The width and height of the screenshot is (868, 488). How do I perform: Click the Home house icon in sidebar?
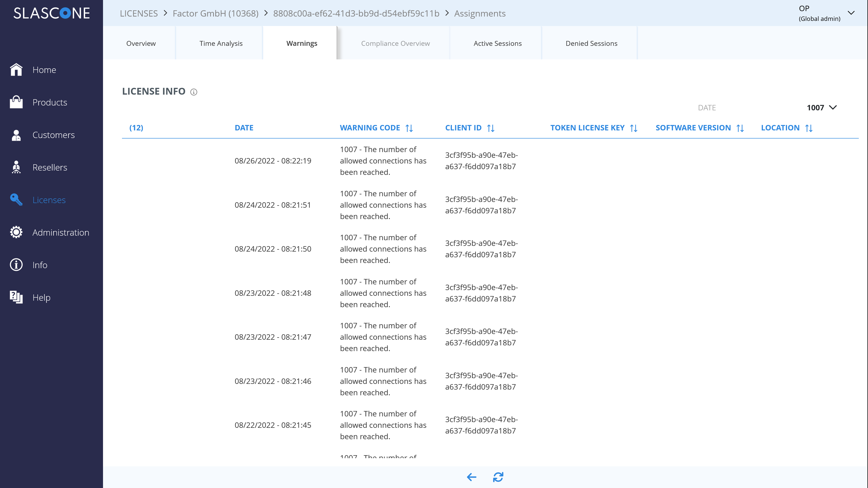(16, 69)
